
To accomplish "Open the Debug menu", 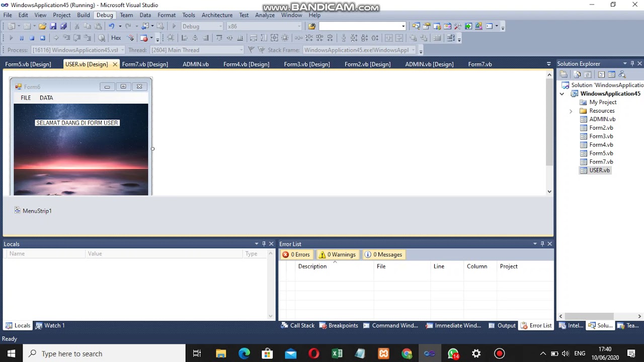I will pos(105,15).
